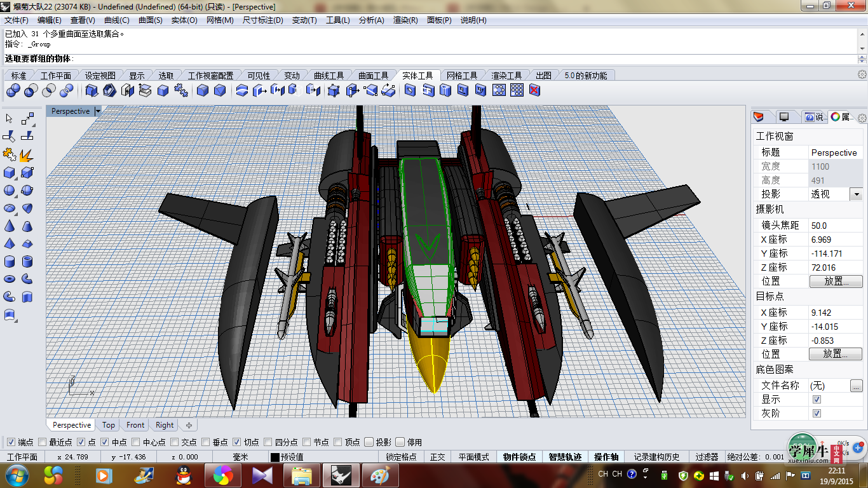Switch to the Right viewport tab
The height and width of the screenshot is (488, 868).
165,425
